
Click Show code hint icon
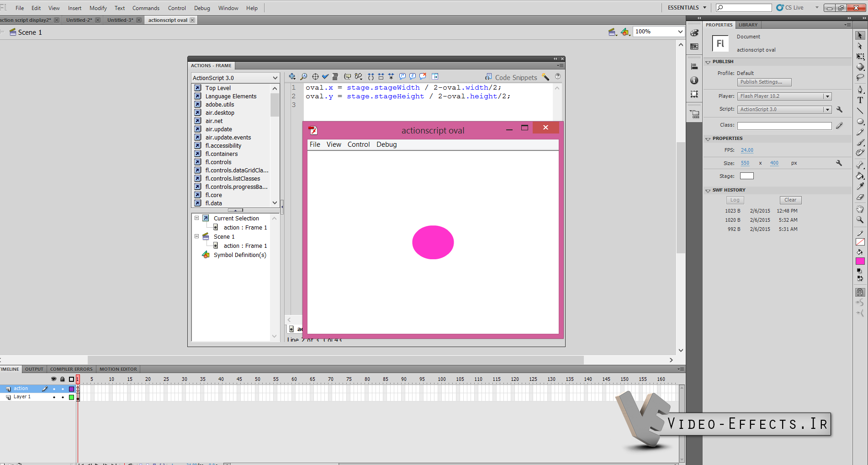click(x=348, y=76)
